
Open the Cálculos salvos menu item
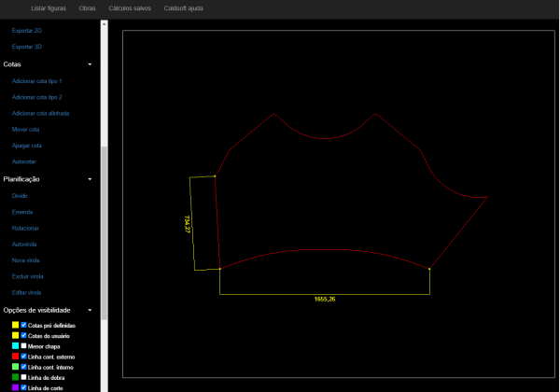pos(128,8)
